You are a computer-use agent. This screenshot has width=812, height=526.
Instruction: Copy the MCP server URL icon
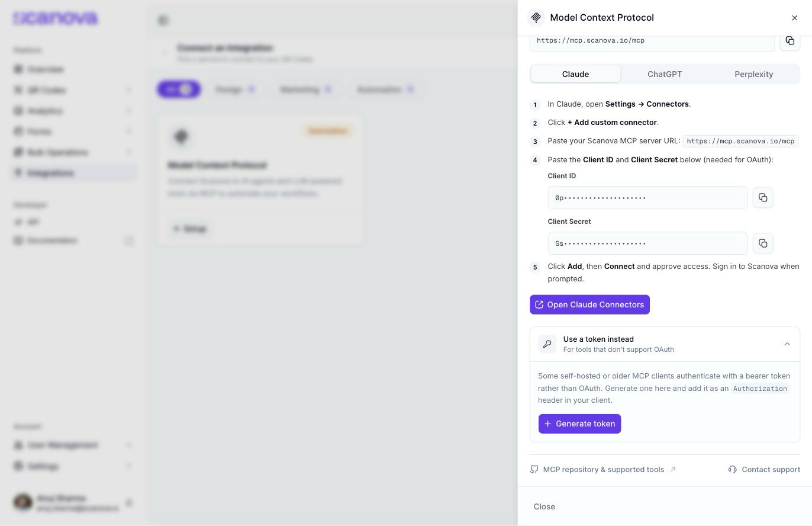point(790,41)
